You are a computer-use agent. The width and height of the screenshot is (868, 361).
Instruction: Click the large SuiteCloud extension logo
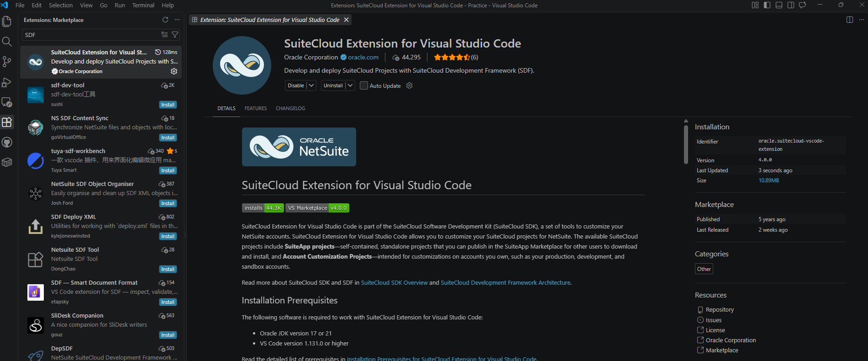coord(242,65)
